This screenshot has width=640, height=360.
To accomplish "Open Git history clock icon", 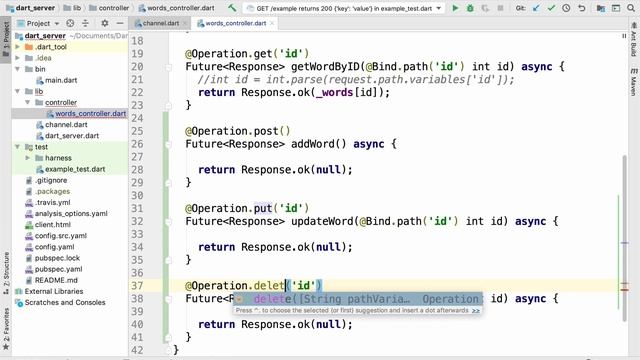I will [566, 8].
